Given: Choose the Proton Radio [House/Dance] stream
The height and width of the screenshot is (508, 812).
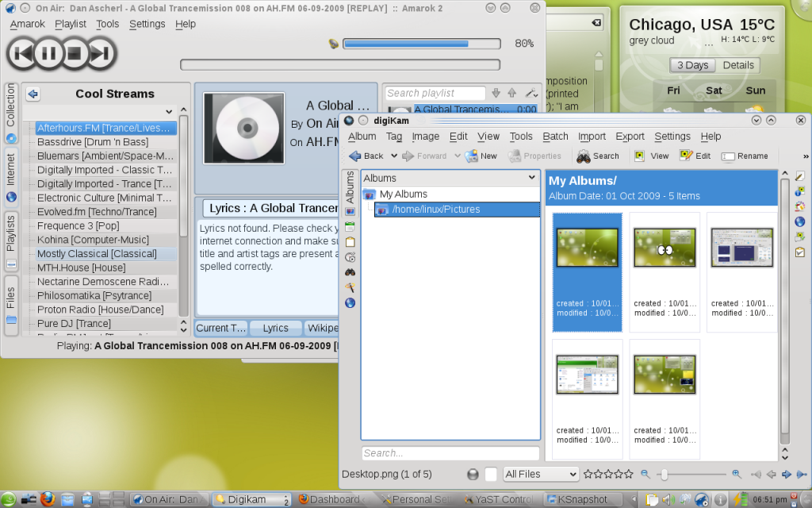Looking at the screenshot, I should (x=101, y=310).
